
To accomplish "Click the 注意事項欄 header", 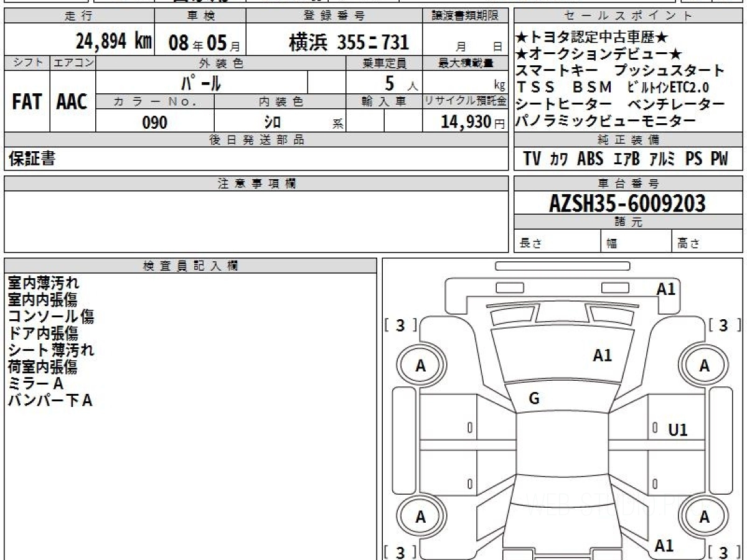I will point(256,184).
